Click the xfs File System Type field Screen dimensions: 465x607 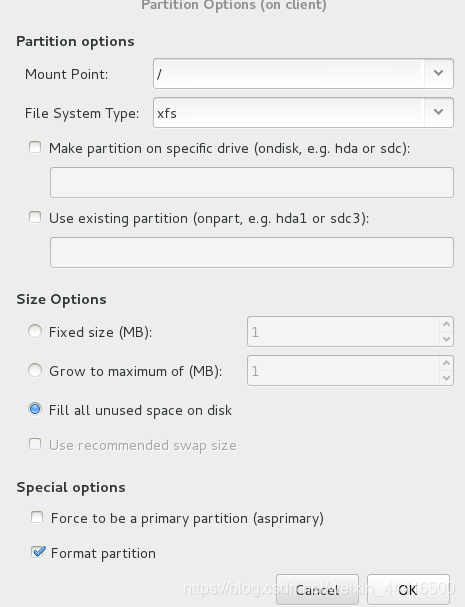[288, 113]
